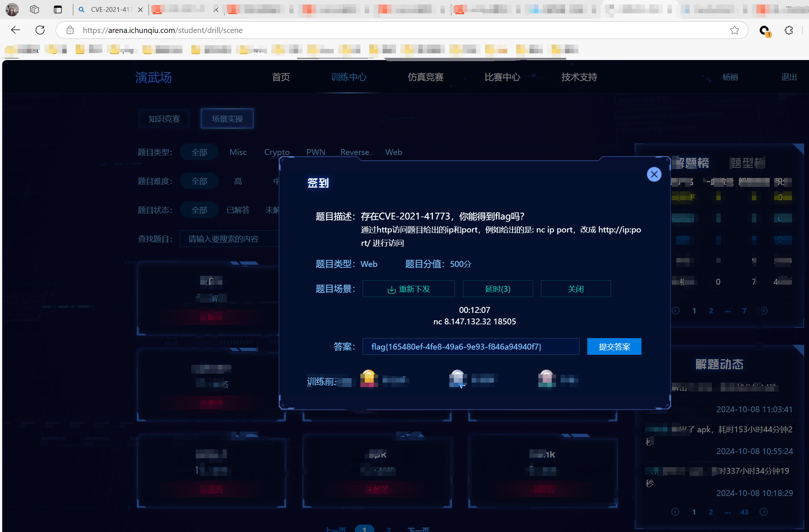Select the 题型榜 ranking tab
This screenshot has height=532, width=809.
(x=747, y=163)
